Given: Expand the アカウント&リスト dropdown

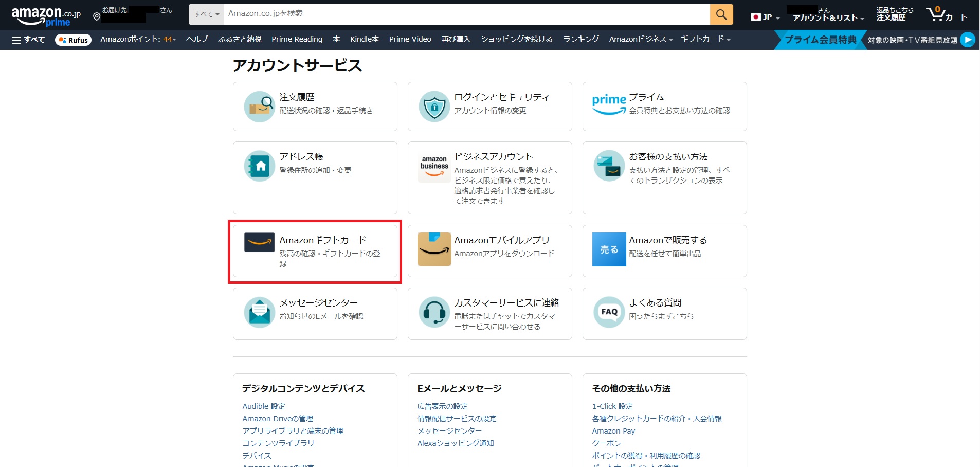Looking at the screenshot, I should (828, 17).
